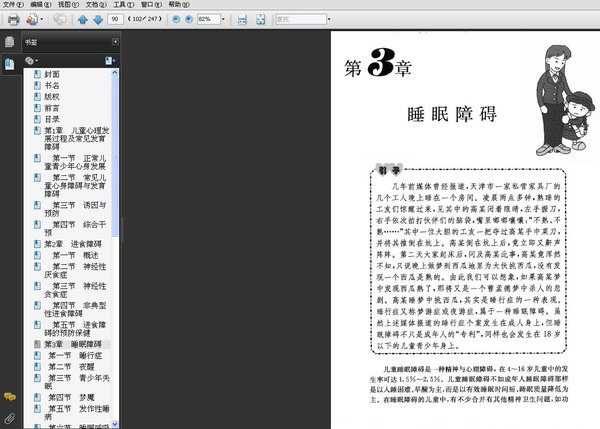Open the Attachments paperclip icon
600x429 pixels.
[10, 418]
